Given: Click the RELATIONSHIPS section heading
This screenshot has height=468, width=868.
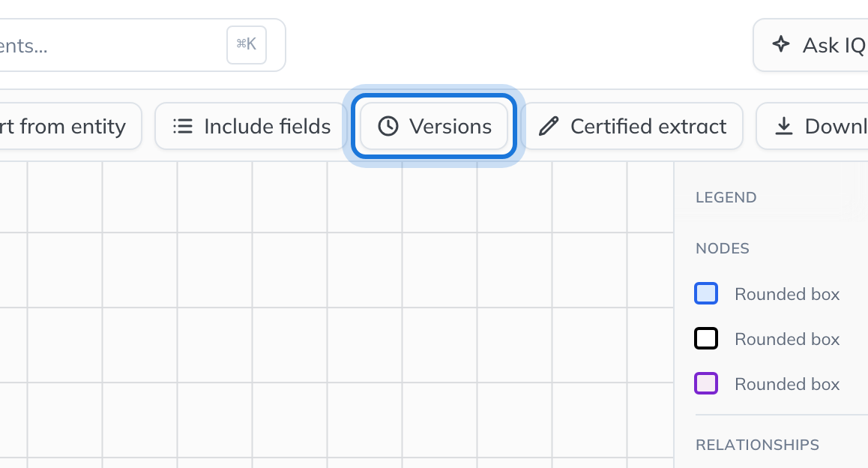Looking at the screenshot, I should tap(757, 445).
